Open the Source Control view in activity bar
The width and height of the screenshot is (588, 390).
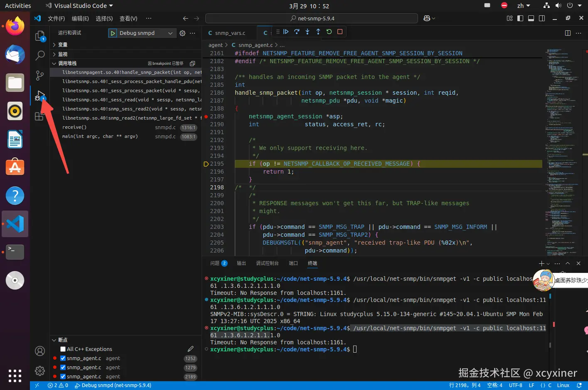pos(40,75)
